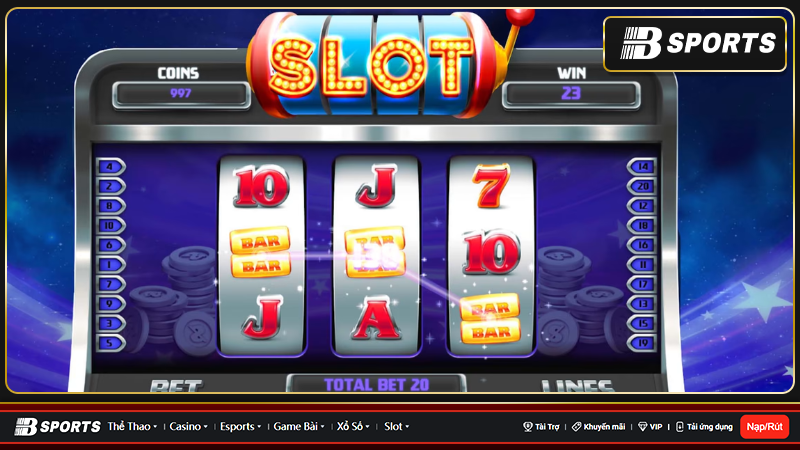The width and height of the screenshot is (800, 450).
Task: Click the VIP diamond icon
Action: point(643,427)
